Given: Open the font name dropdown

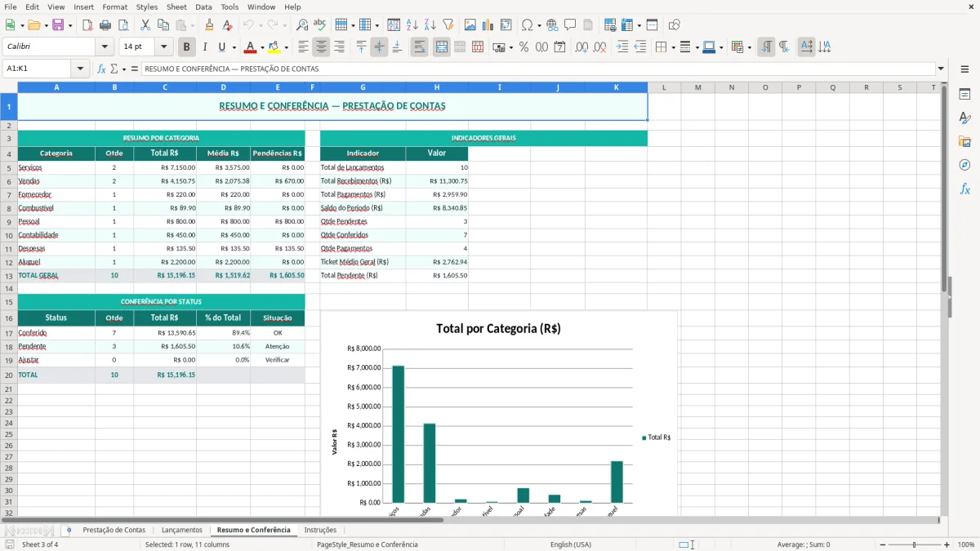Looking at the screenshot, I should pyautogui.click(x=105, y=47).
